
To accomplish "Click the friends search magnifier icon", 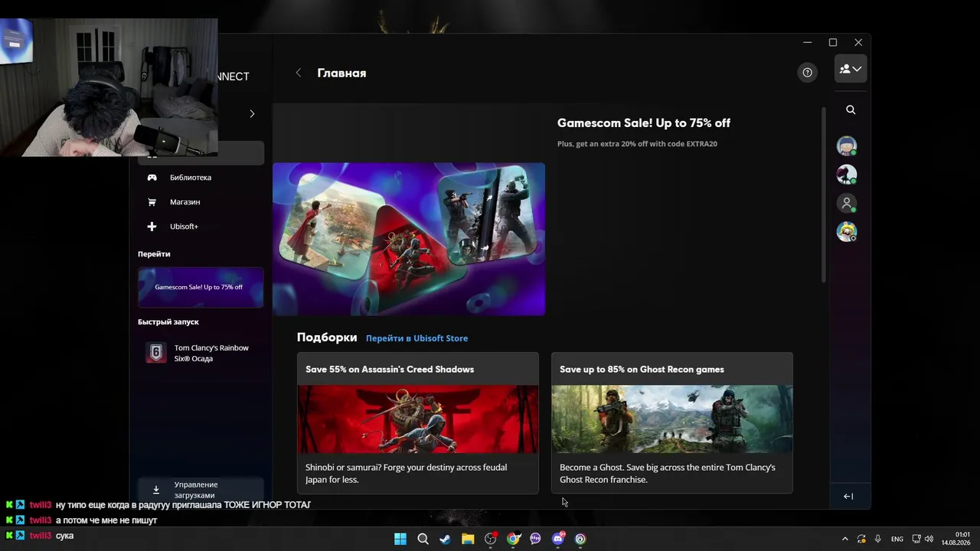I will 851,110.
